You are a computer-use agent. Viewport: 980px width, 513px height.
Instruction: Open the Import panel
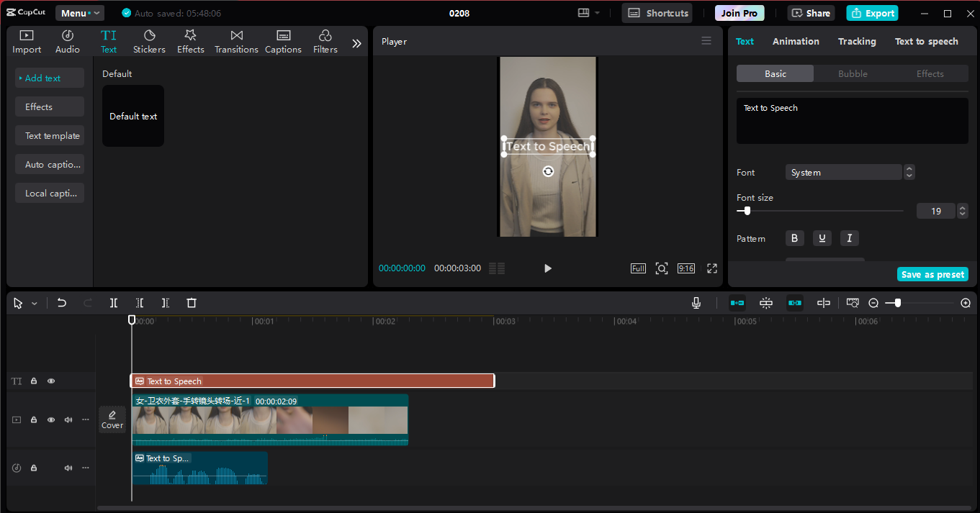tap(26, 40)
